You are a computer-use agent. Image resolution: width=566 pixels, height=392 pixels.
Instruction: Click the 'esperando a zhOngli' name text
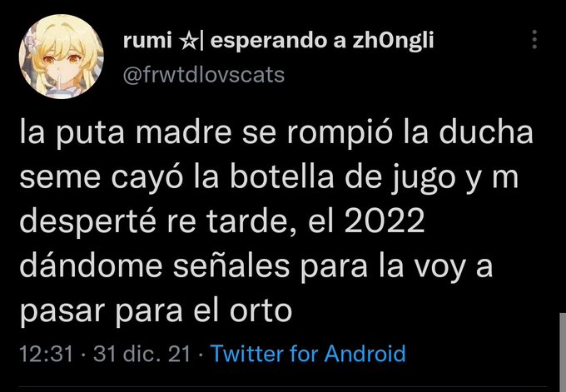[x=321, y=42]
